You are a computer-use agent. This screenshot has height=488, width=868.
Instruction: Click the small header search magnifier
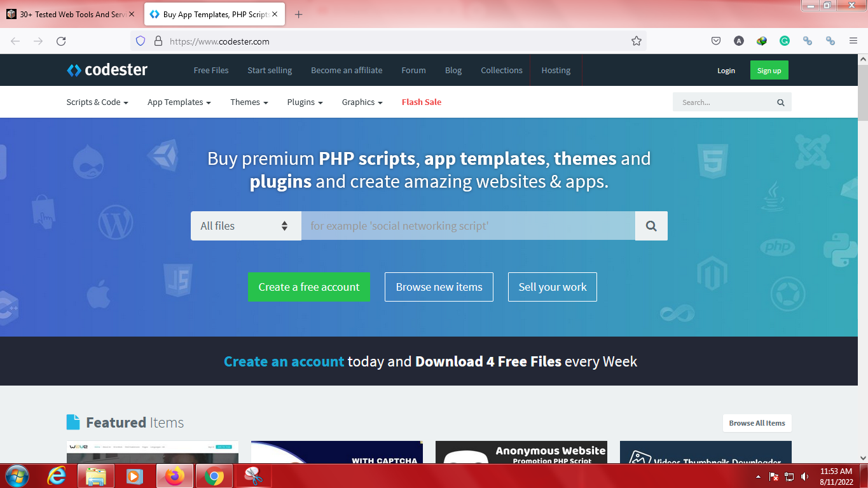pyautogui.click(x=781, y=102)
